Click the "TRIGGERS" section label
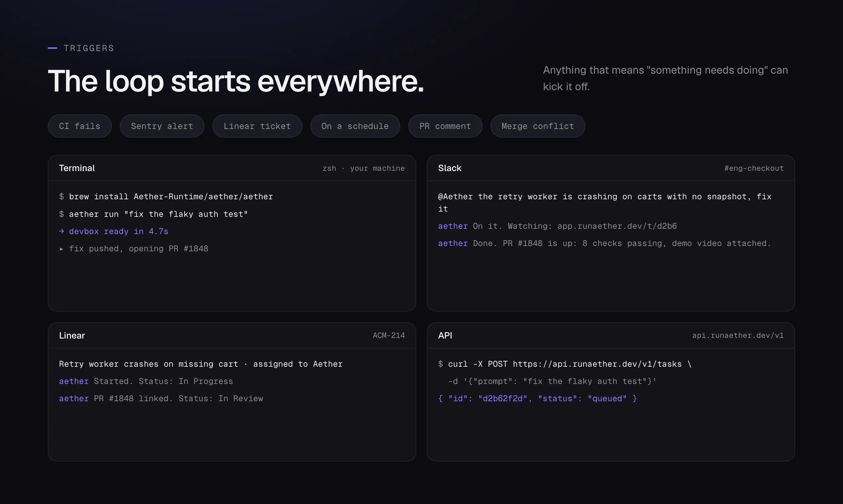This screenshot has width=843, height=504. coord(89,48)
